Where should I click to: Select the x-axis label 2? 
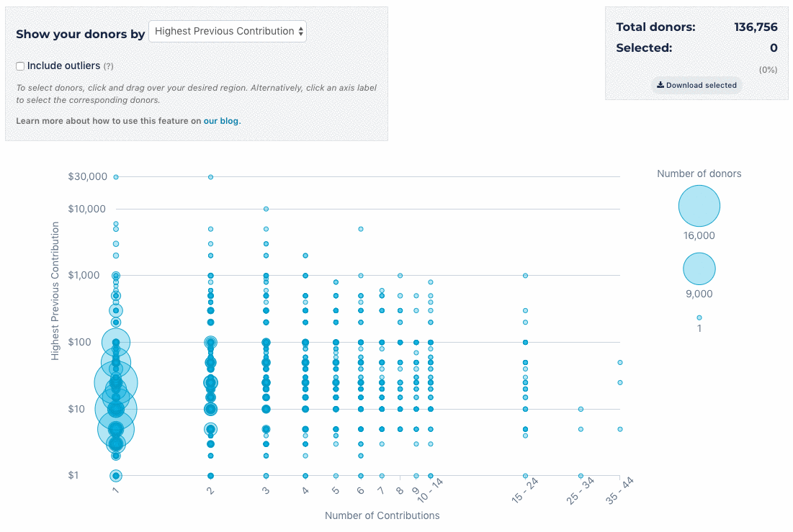(210, 490)
